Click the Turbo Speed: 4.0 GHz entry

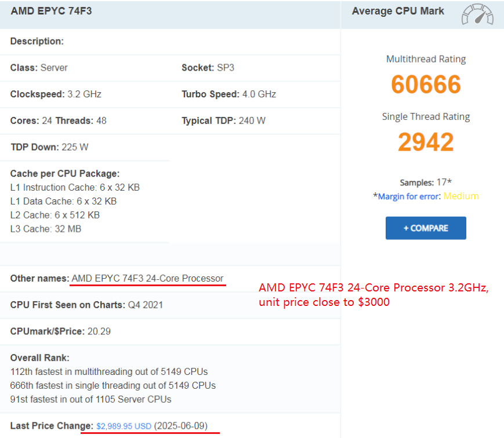229,94
